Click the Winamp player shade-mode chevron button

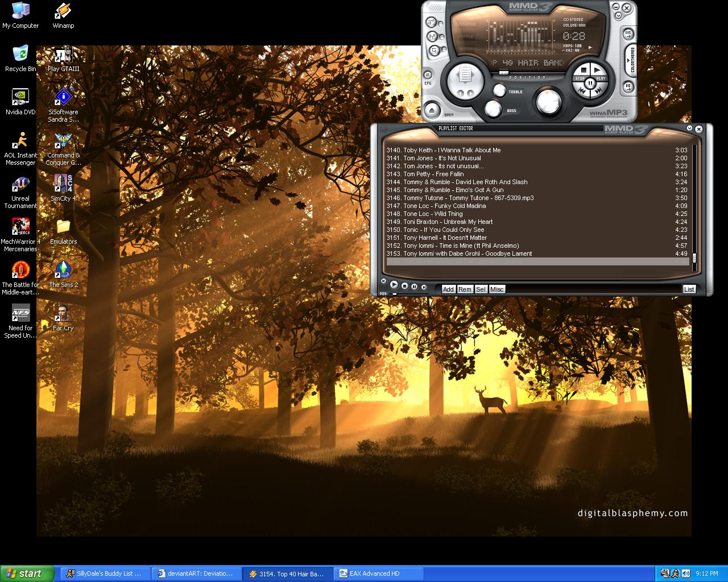[619, 16]
